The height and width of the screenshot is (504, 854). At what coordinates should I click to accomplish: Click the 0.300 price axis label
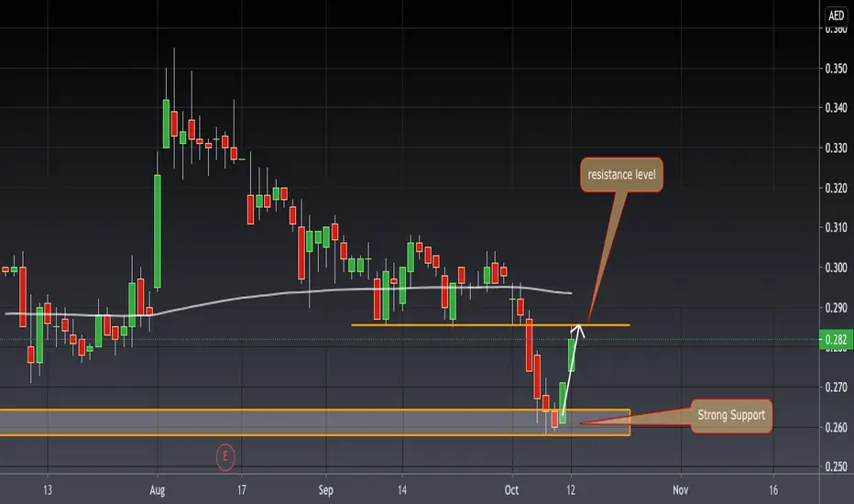click(836, 268)
